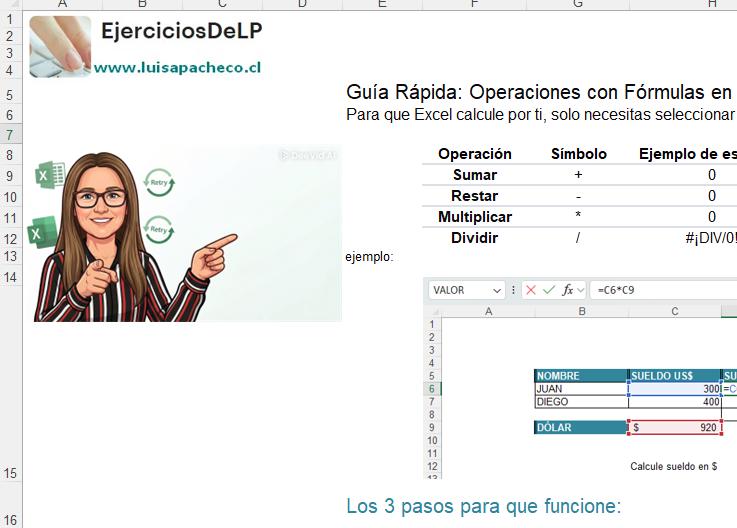Select the upper Excel icon beside the cartoon
The height and width of the screenshot is (528, 737).
(50, 175)
